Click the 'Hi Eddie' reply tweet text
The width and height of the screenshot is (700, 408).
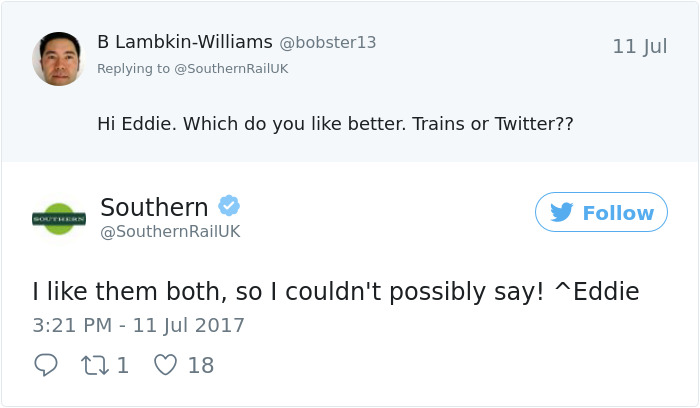335,124
